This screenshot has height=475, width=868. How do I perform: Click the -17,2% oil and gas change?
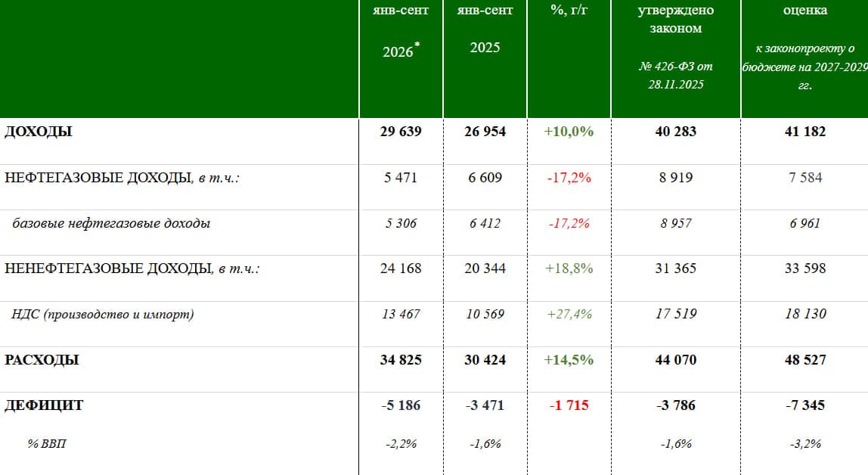pyautogui.click(x=569, y=178)
